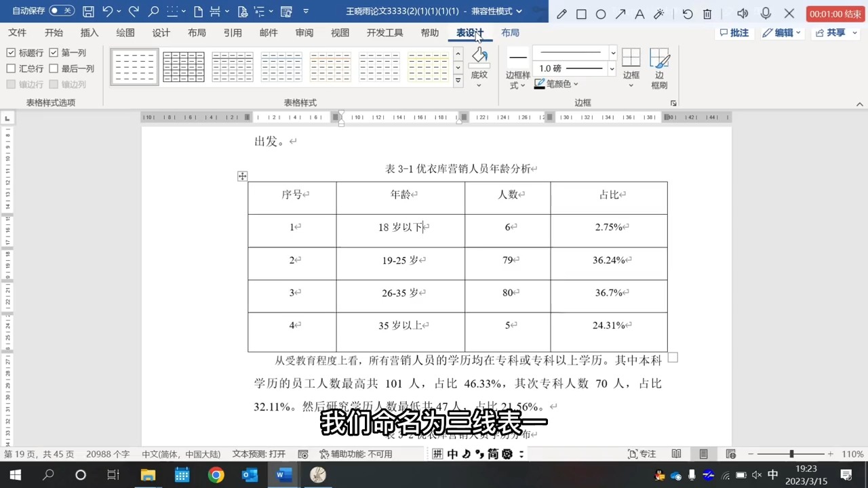Open the 文件 menu
868x488 pixels.
(18, 33)
